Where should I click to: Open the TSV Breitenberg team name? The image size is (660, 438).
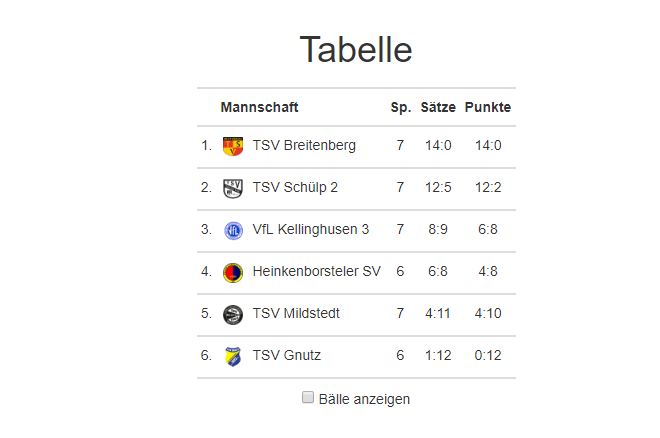point(304,145)
